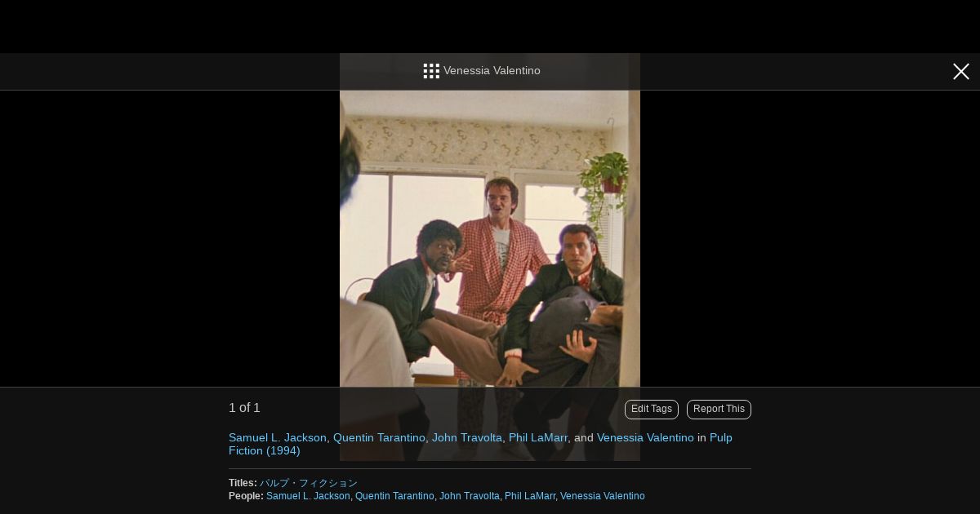Select Phil LaMarr in the People row
Screen dimensions: 980x514
coord(530,496)
